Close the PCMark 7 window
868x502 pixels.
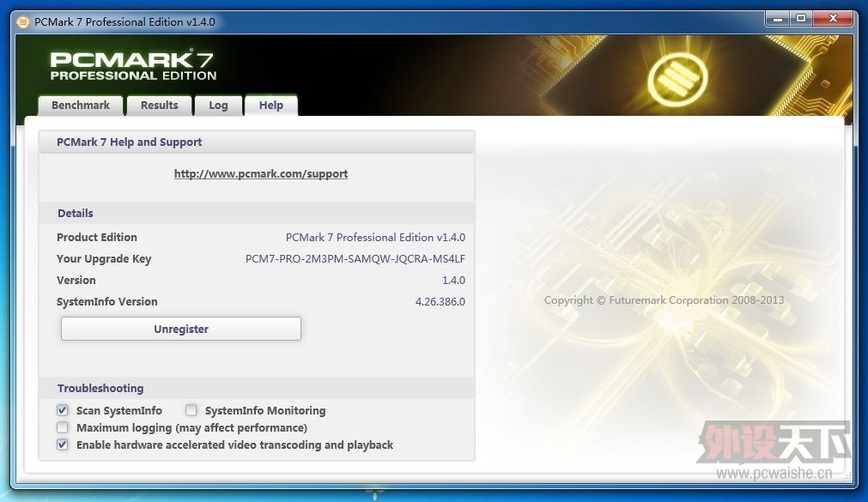(x=833, y=19)
